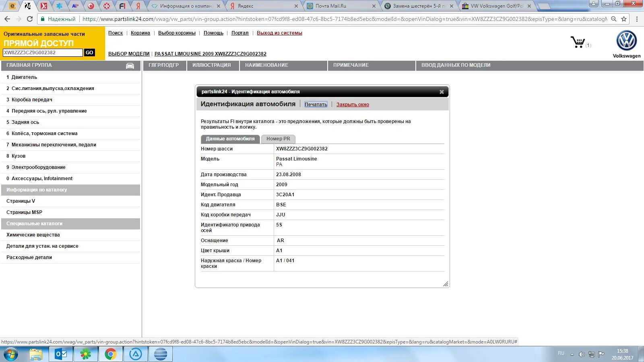This screenshot has width=644, height=362.
Task: Select group 2 Сис.питания, выпуска, охлаждения
Action: (71, 88)
